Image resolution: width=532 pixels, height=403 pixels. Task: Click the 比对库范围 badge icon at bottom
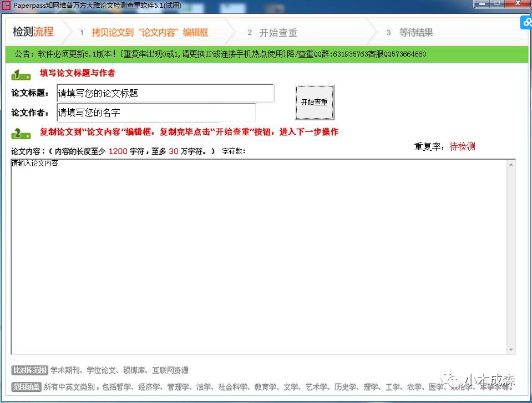29,370
